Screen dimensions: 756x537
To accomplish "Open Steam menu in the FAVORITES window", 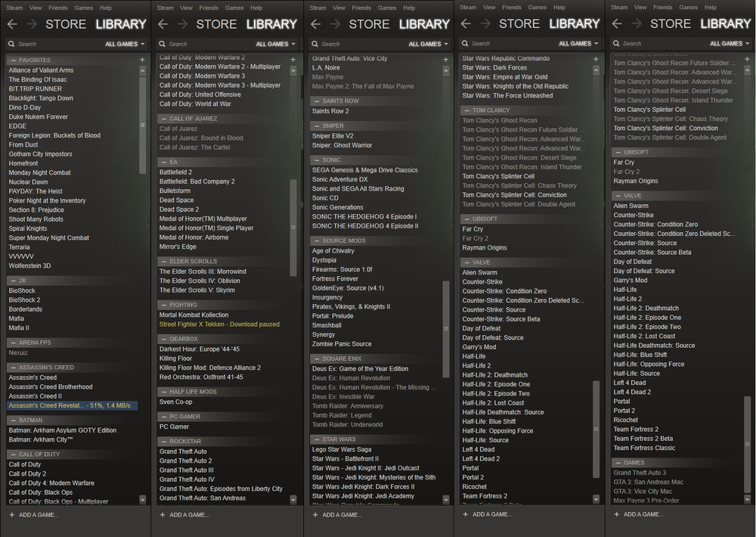I will [x=14, y=8].
